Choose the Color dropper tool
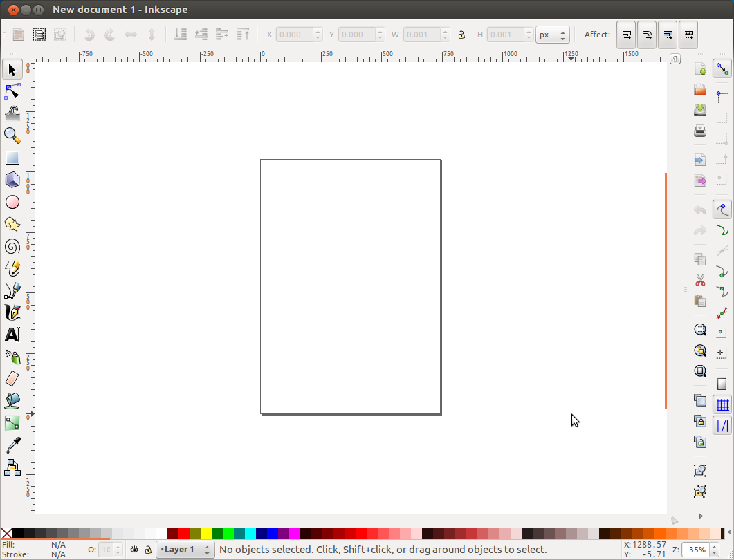734x560 pixels. (x=12, y=445)
